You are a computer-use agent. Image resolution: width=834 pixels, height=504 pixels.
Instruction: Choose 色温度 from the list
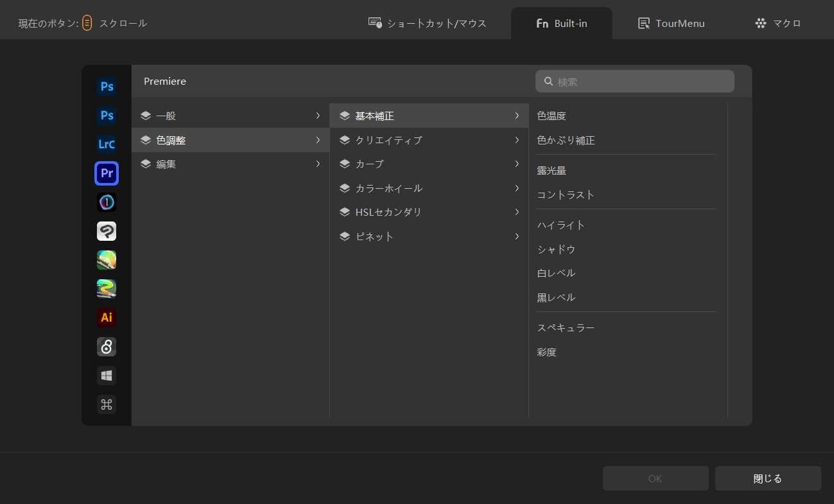pyautogui.click(x=552, y=116)
